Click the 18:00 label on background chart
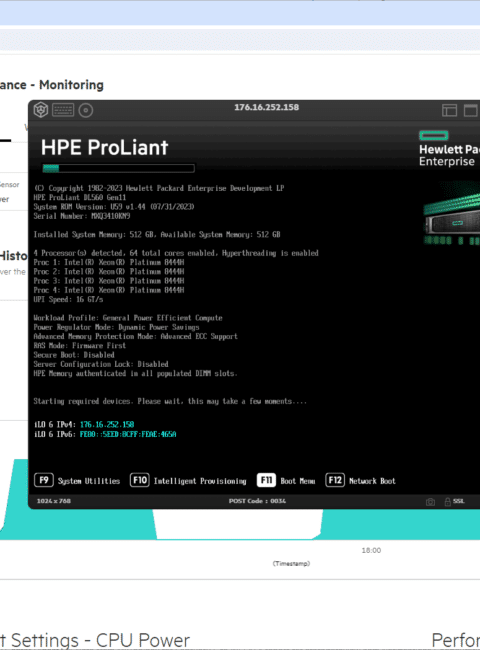 pyautogui.click(x=371, y=551)
